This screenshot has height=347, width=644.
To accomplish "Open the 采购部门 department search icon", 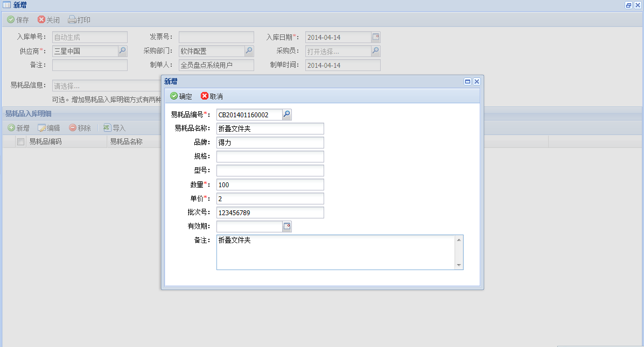I will 249,51.
